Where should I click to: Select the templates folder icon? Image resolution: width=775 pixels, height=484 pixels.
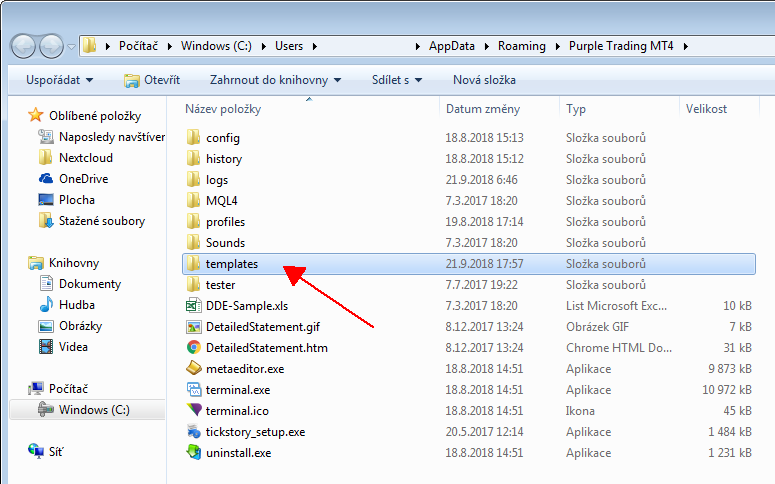(x=193, y=263)
